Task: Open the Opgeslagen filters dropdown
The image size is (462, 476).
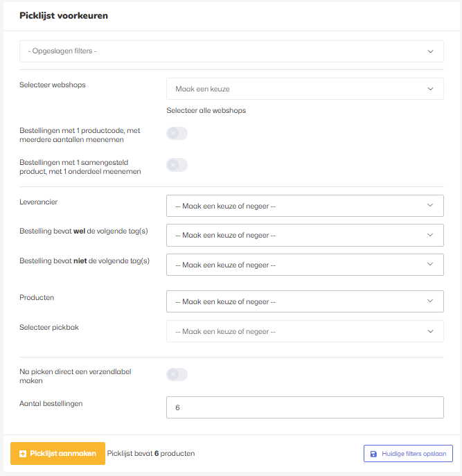Action: [x=231, y=51]
